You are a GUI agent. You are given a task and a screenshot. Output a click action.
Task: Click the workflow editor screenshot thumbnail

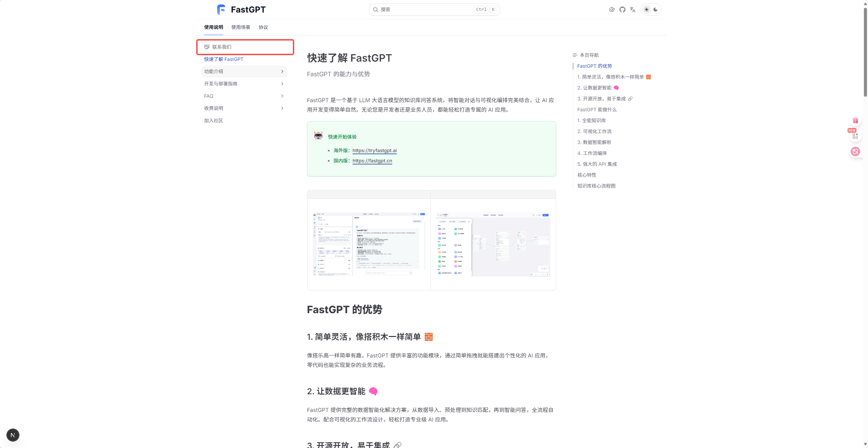tap(493, 244)
